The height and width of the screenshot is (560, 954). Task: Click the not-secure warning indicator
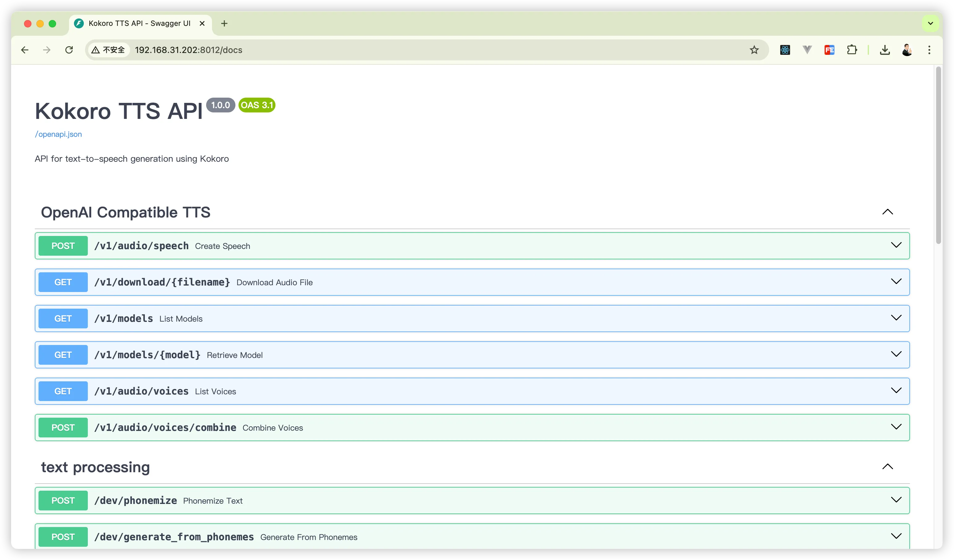pyautogui.click(x=108, y=50)
